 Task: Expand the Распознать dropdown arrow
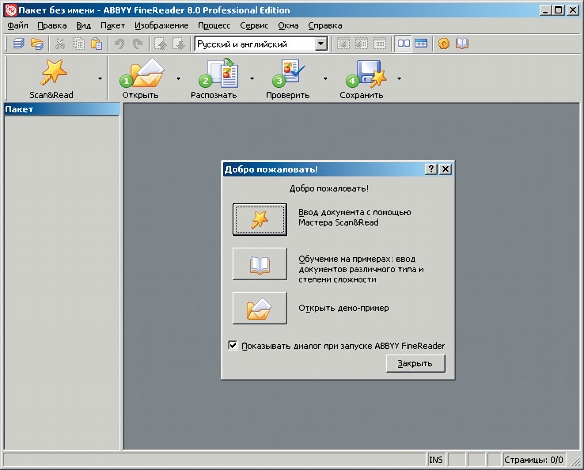click(252, 79)
